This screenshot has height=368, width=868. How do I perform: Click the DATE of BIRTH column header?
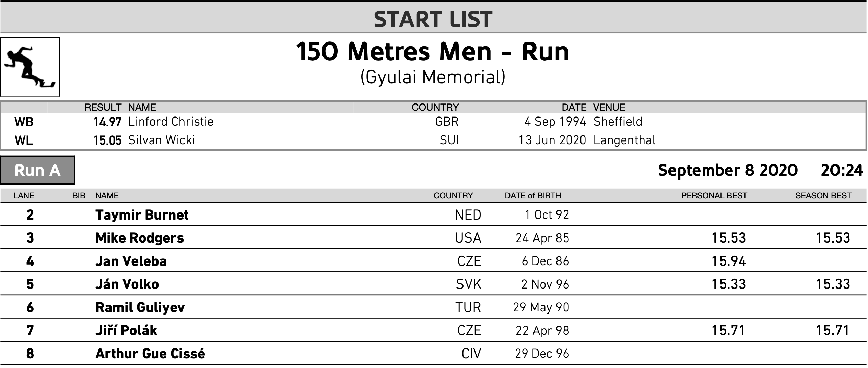pyautogui.click(x=533, y=196)
